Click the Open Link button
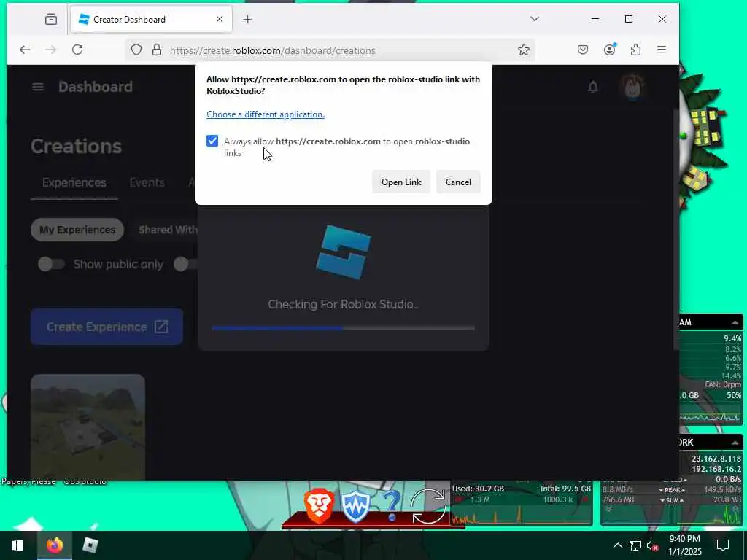The width and height of the screenshot is (747, 560). 401,182
